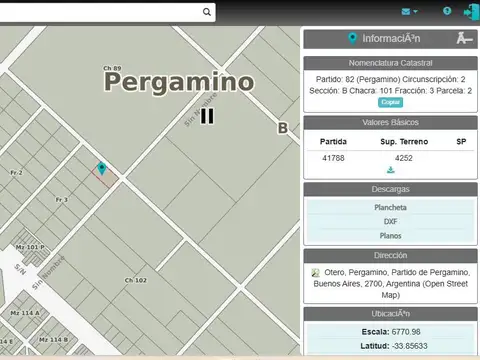Click the SP column header
The width and height of the screenshot is (480, 360).
coord(461,142)
